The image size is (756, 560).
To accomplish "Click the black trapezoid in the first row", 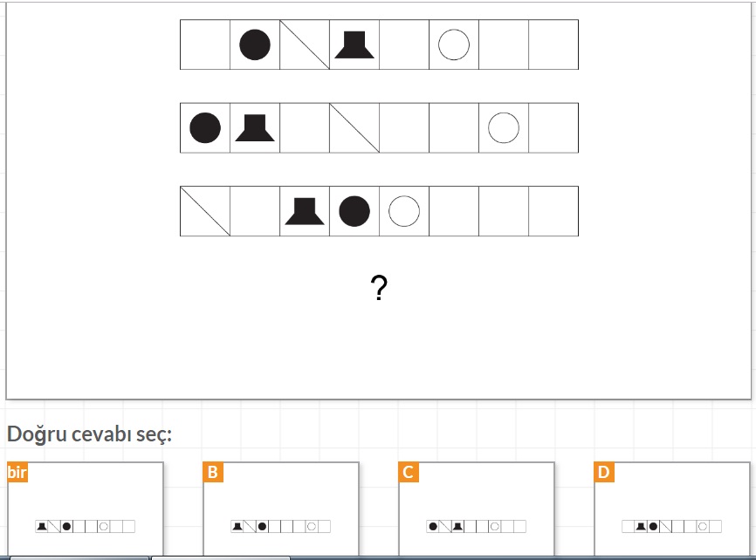I will (x=354, y=44).
